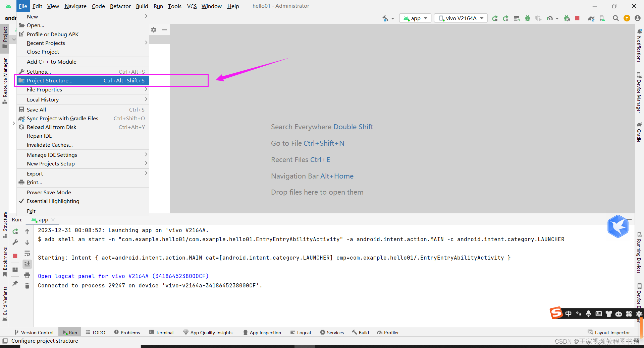Image resolution: width=644 pixels, height=348 pixels.
Task: Open Layout Inspector tool window
Action: click(x=609, y=333)
